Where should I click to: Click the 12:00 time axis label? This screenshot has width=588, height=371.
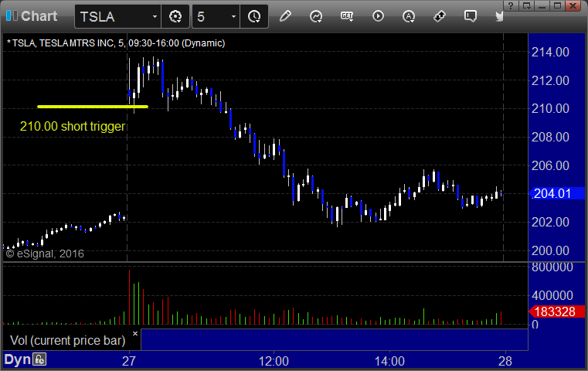point(274,361)
